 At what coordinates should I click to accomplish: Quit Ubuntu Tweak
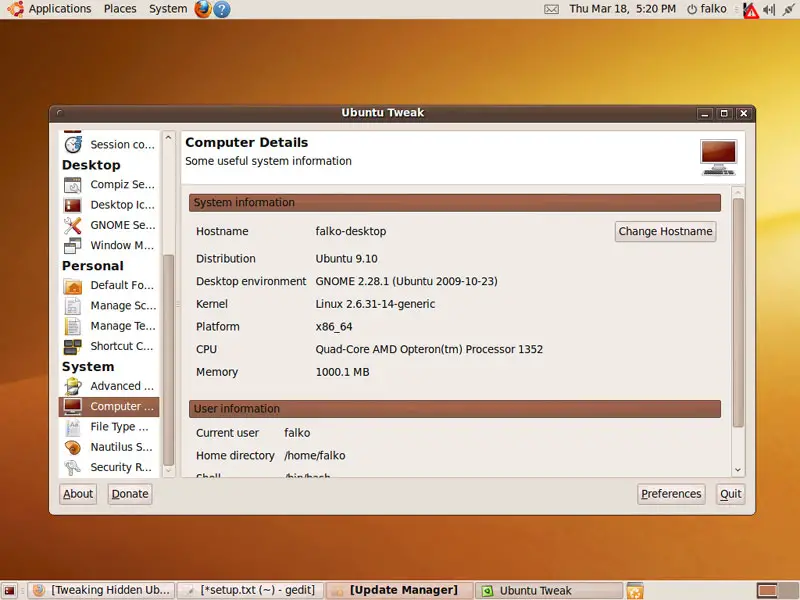click(x=731, y=494)
